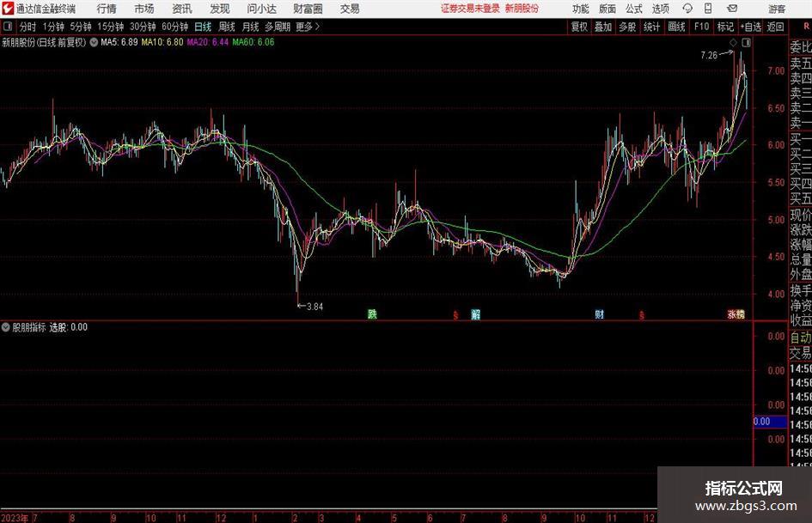Click the TongDaXin red logo icon

[8, 9]
